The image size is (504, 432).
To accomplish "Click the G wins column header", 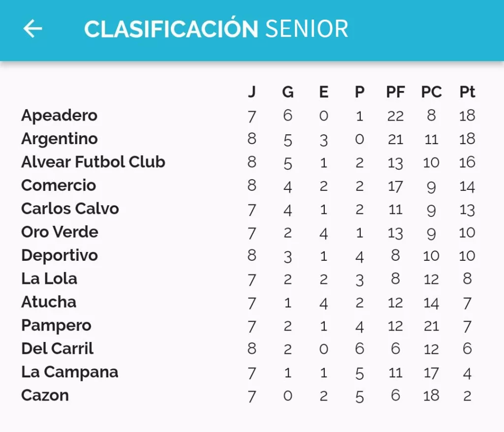I will 287,92.
